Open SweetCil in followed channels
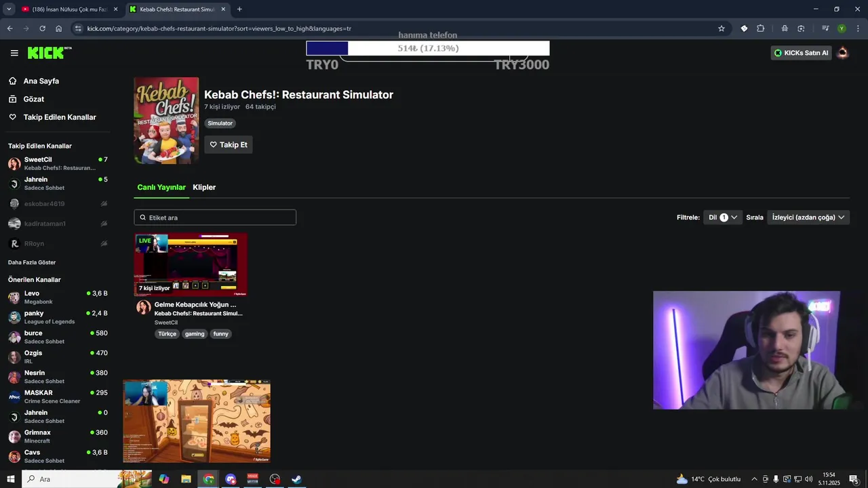868x488 pixels. [58, 163]
